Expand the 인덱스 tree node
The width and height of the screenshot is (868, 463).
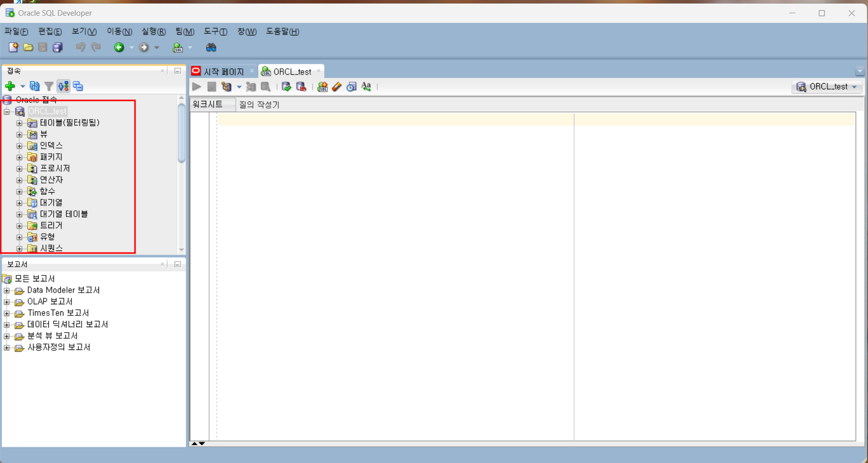point(19,146)
